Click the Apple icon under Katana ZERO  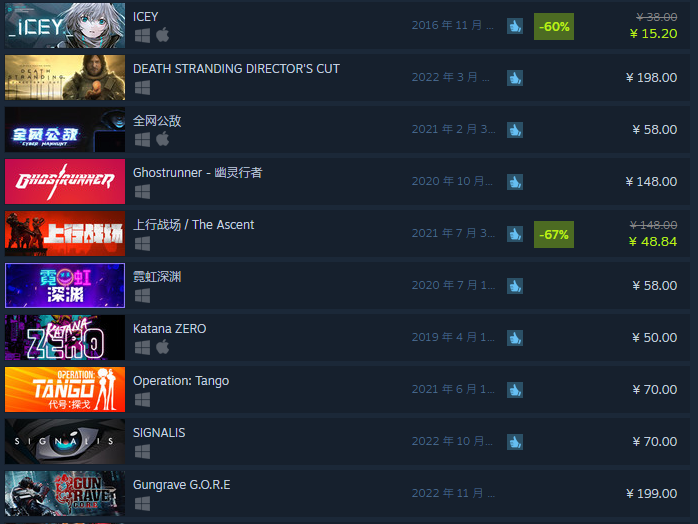162,347
